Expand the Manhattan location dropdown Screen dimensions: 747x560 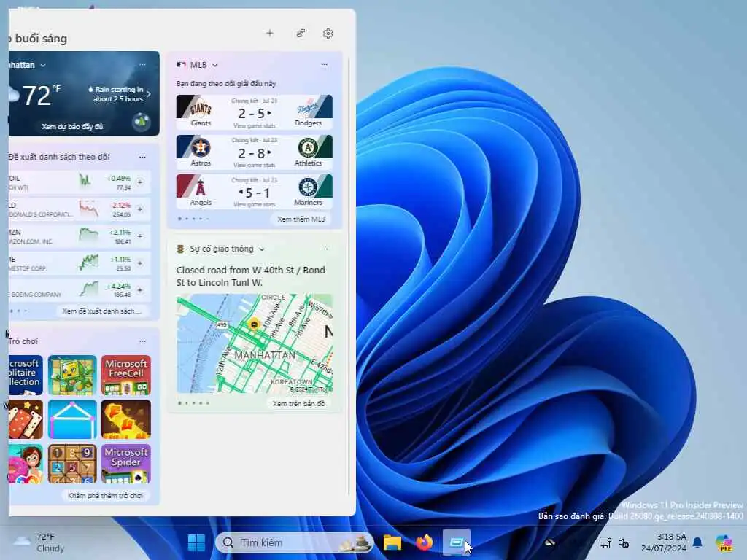point(43,65)
